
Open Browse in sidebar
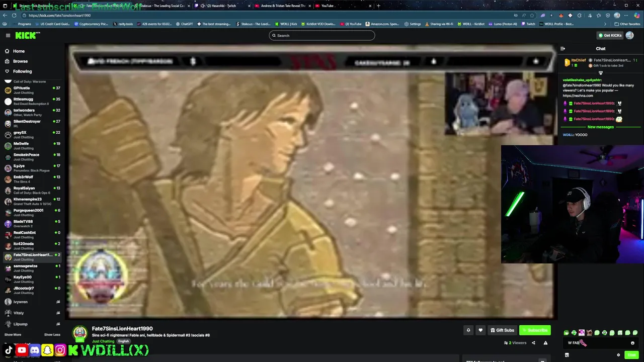(x=20, y=61)
